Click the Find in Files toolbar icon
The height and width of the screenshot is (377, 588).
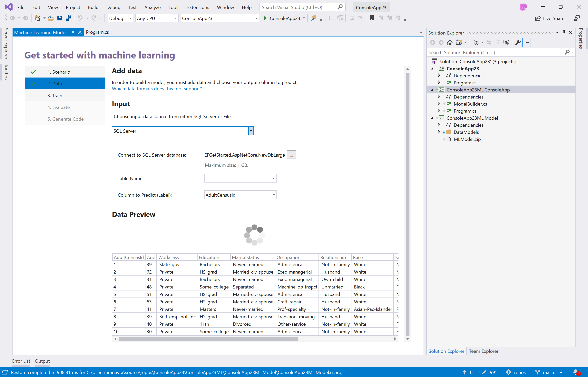[x=313, y=18]
